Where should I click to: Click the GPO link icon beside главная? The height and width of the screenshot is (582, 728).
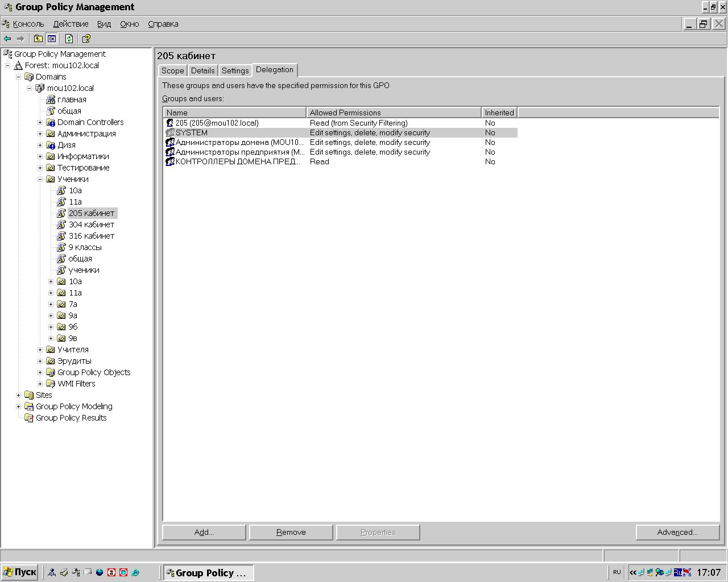[x=51, y=99]
